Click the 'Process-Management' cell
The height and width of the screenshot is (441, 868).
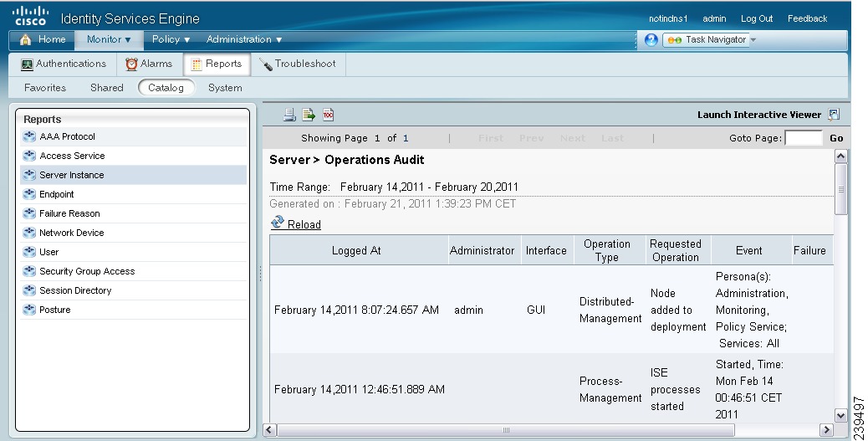[x=610, y=389]
